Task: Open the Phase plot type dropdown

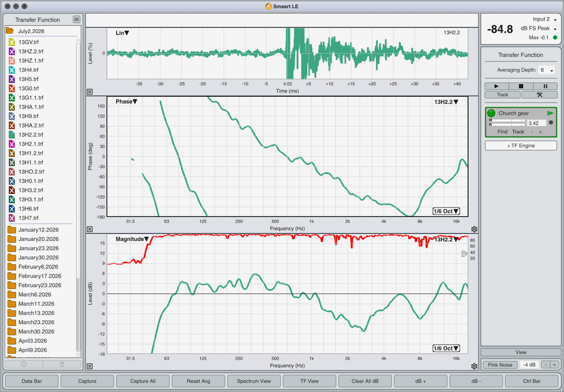Action: [126, 101]
